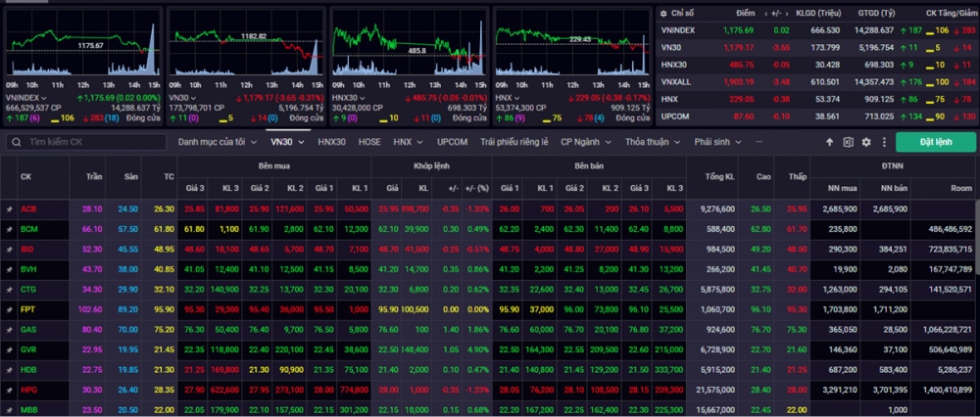Open the GAS stock symbol link
Screen dimensions: 980x417
click(28, 330)
